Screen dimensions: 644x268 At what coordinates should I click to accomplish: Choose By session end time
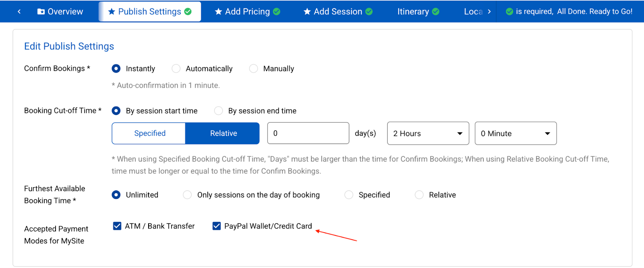(x=219, y=111)
